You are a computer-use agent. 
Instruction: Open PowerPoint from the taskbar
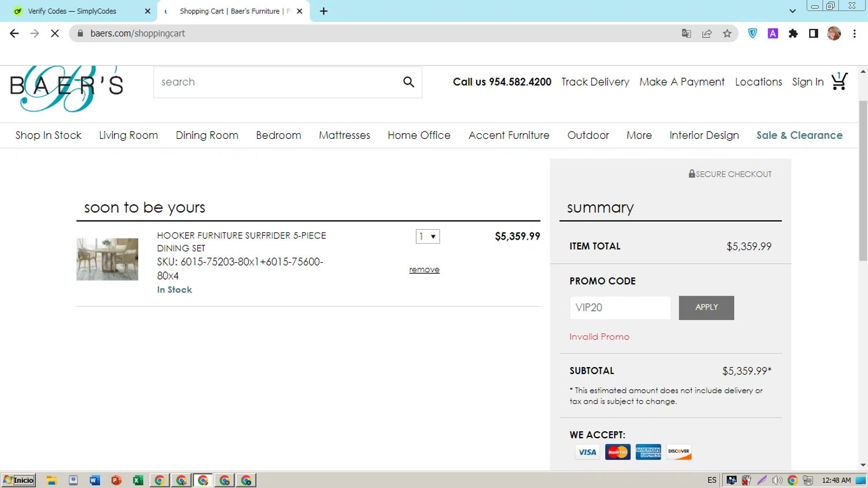(x=116, y=480)
